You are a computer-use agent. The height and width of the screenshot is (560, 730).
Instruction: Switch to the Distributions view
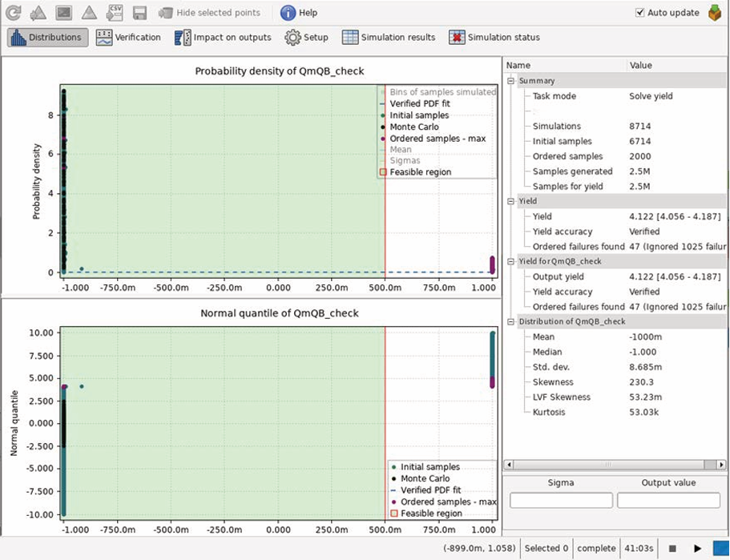tap(47, 37)
